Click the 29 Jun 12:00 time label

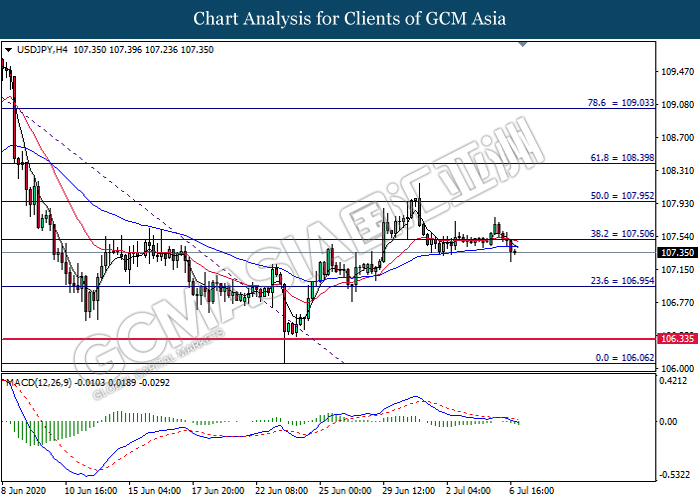tap(409, 491)
